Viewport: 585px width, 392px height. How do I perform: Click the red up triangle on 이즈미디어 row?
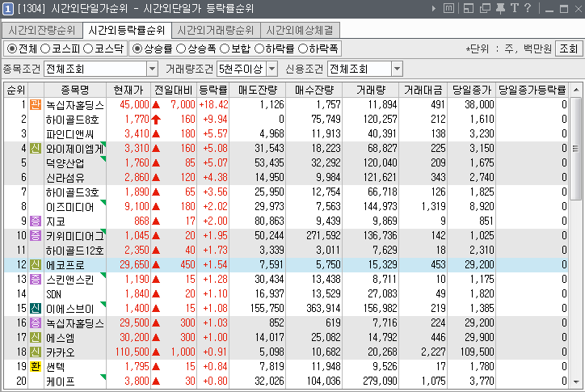click(x=156, y=207)
